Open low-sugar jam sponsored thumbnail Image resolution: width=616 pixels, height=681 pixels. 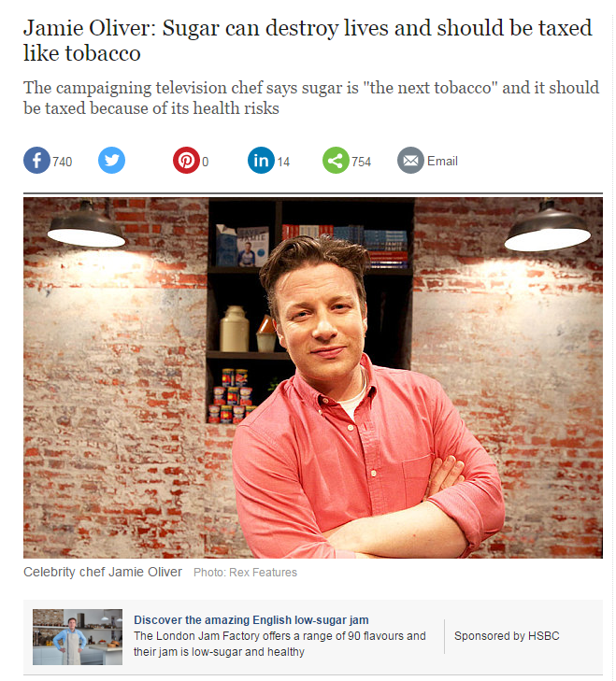(78, 637)
